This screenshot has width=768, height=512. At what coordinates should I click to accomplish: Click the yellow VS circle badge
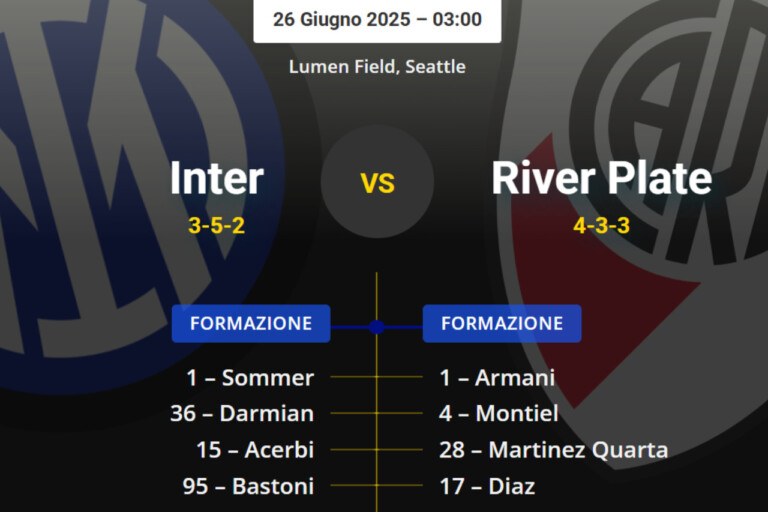[x=377, y=182]
